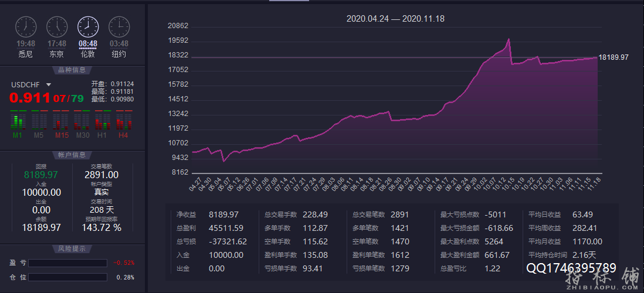Click the 亏损单笔数 1279 value

click(x=399, y=268)
